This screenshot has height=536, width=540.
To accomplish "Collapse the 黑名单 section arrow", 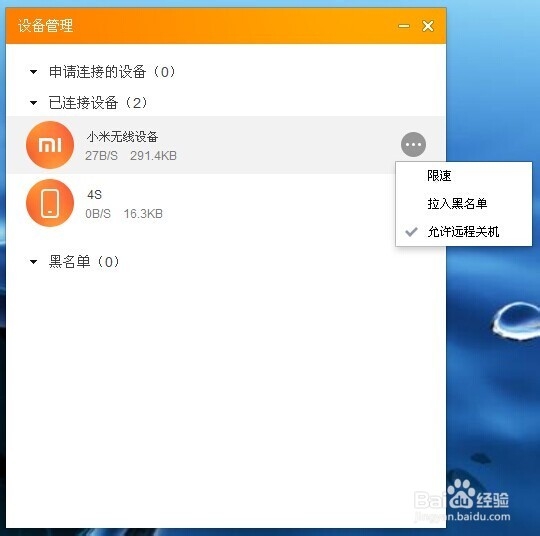I will (33, 262).
